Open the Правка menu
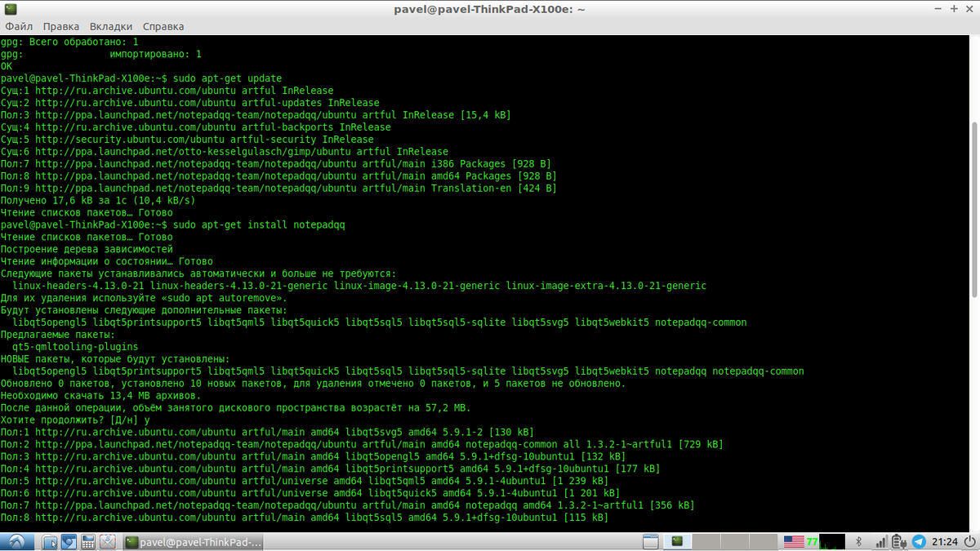This screenshot has height=551, width=980. click(61, 27)
